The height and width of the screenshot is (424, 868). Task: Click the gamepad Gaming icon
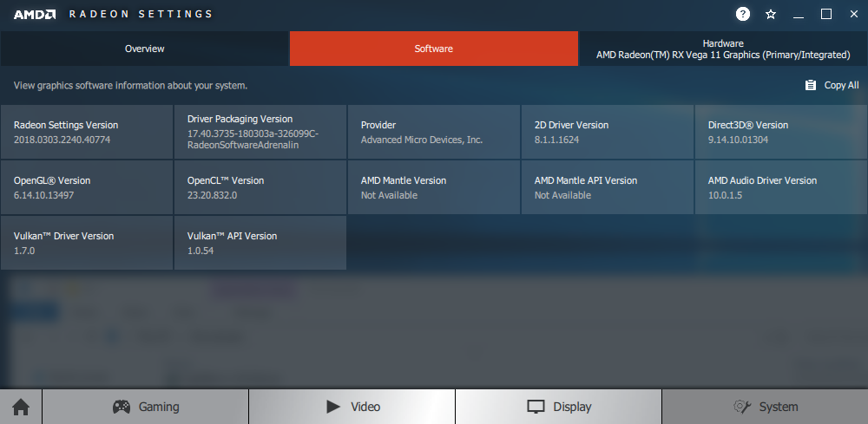click(122, 407)
